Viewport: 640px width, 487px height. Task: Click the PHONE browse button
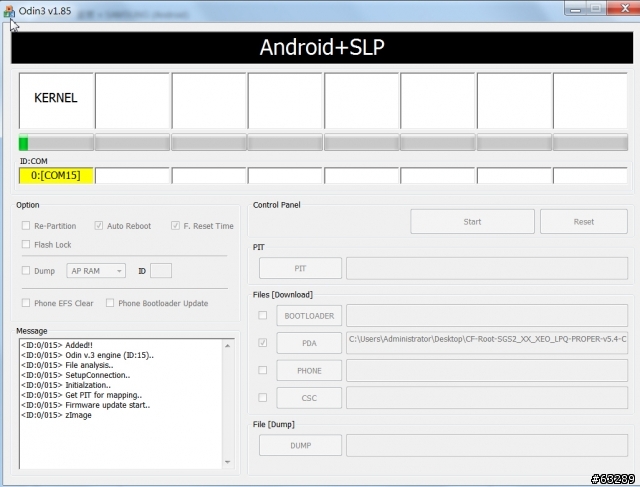[309, 371]
